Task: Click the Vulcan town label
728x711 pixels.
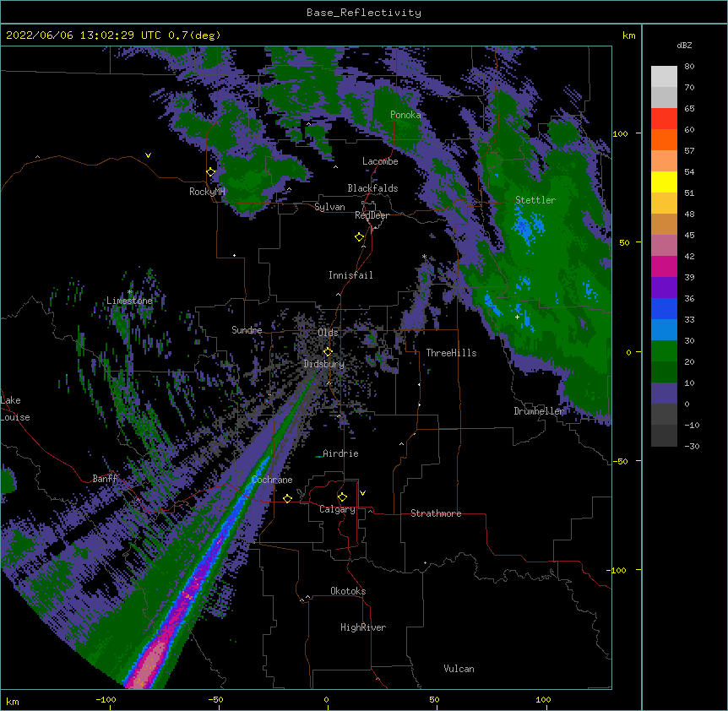Action: click(x=459, y=669)
